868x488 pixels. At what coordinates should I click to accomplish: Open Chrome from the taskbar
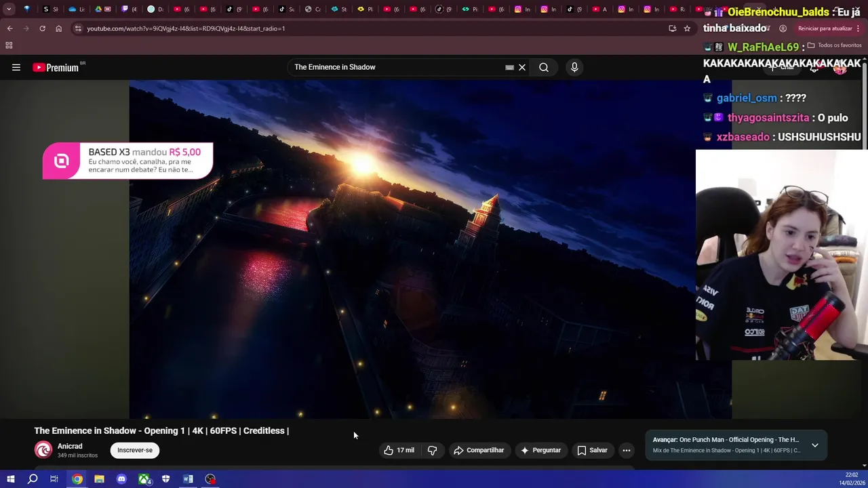77,479
